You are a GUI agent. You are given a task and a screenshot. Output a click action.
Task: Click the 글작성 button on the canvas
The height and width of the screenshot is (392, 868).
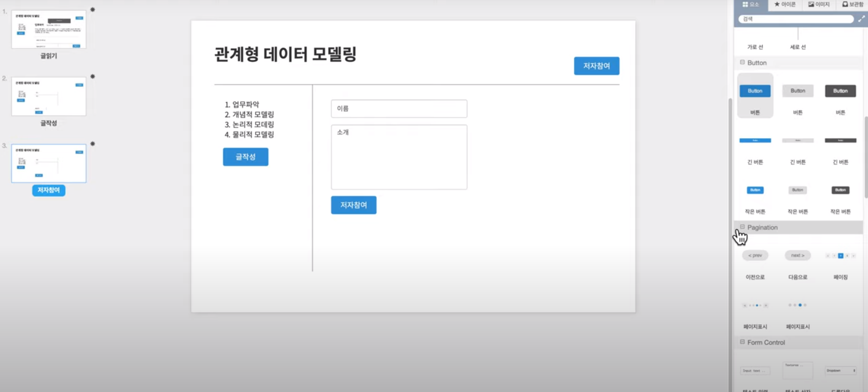pos(245,157)
